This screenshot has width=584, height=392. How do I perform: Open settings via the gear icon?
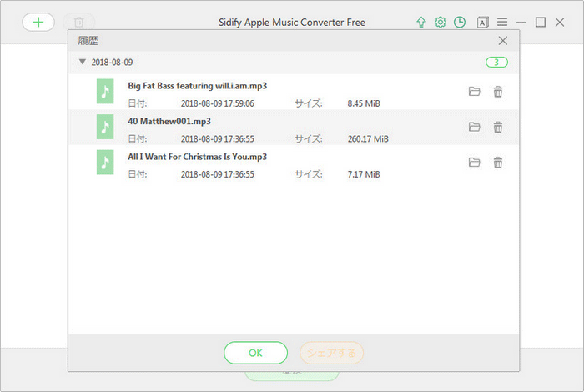pos(441,23)
